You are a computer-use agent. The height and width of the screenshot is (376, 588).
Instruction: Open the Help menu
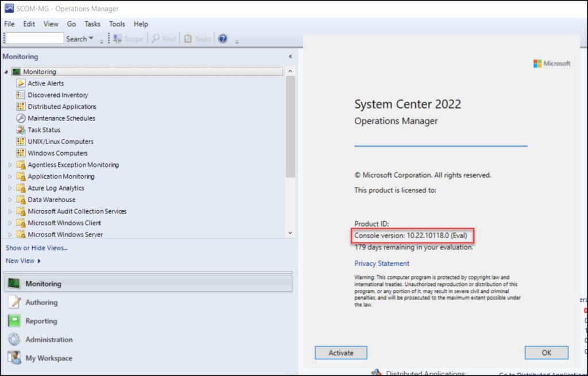(141, 24)
